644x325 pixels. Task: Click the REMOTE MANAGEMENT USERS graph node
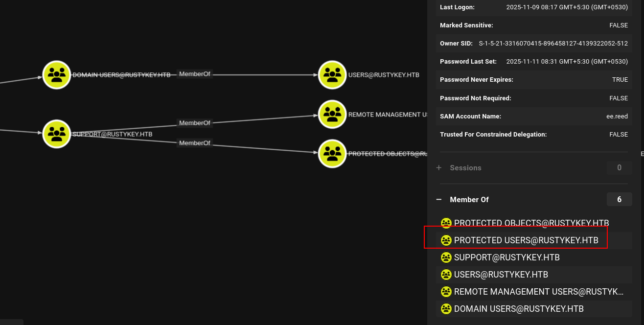(x=332, y=115)
